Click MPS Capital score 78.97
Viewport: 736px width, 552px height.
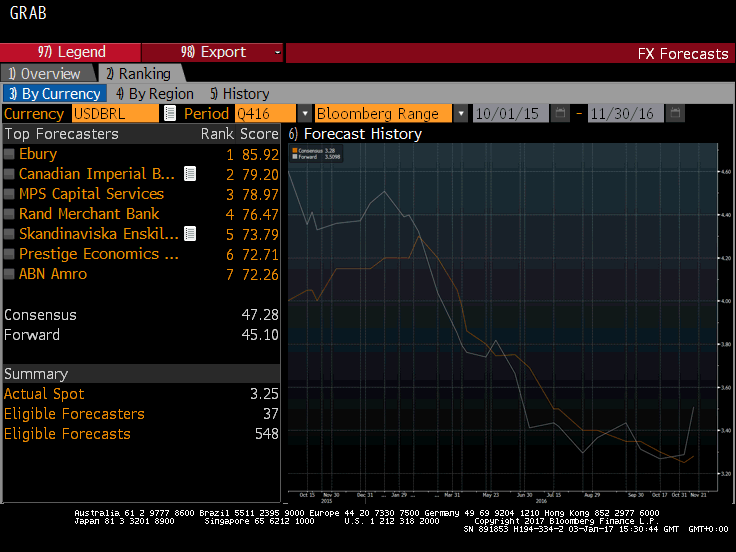pos(260,194)
